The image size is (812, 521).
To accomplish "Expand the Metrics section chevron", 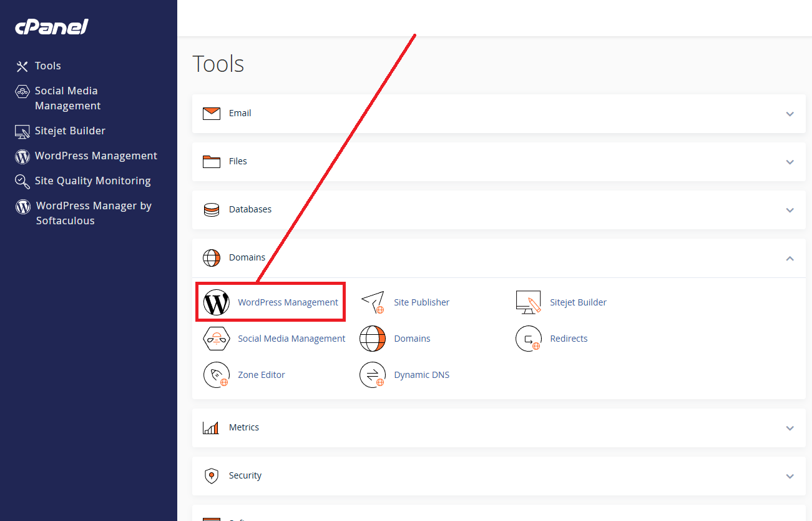I will pos(790,429).
